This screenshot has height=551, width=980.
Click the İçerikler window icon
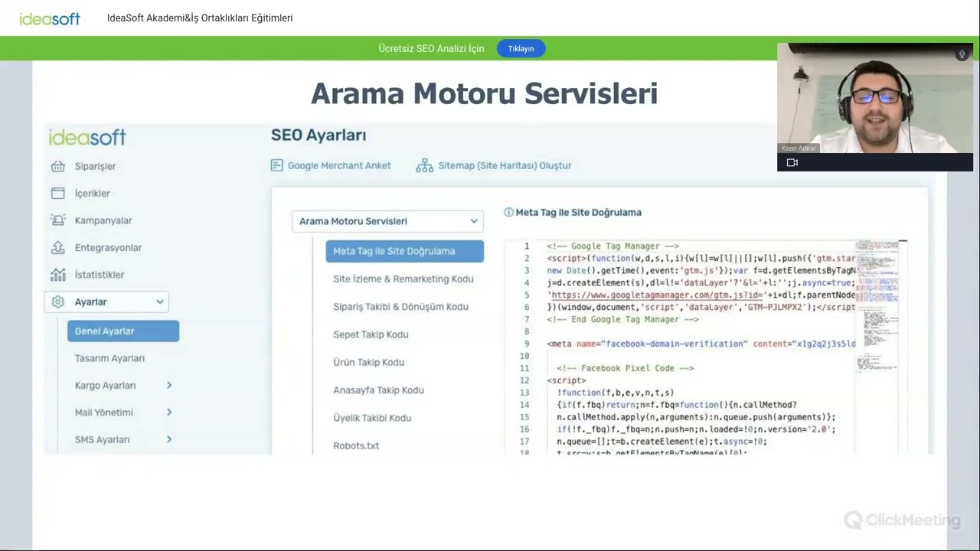point(57,193)
